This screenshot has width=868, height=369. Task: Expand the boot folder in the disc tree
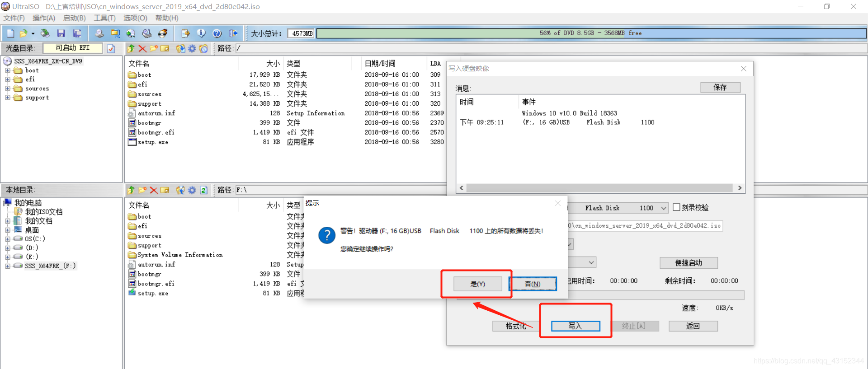(8, 70)
